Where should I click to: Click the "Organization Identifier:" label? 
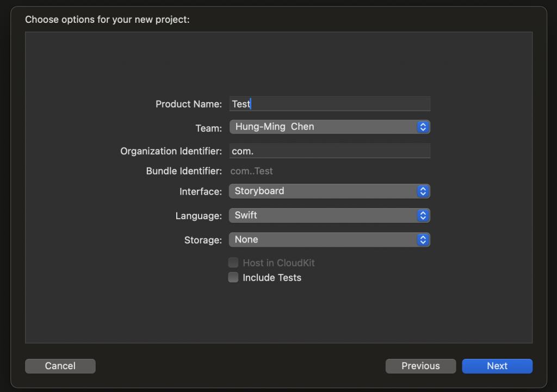pos(171,151)
